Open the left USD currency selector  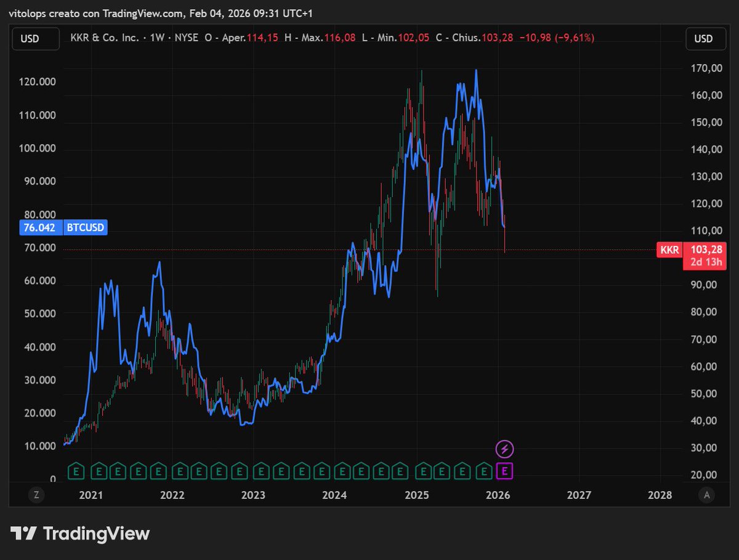(x=36, y=38)
